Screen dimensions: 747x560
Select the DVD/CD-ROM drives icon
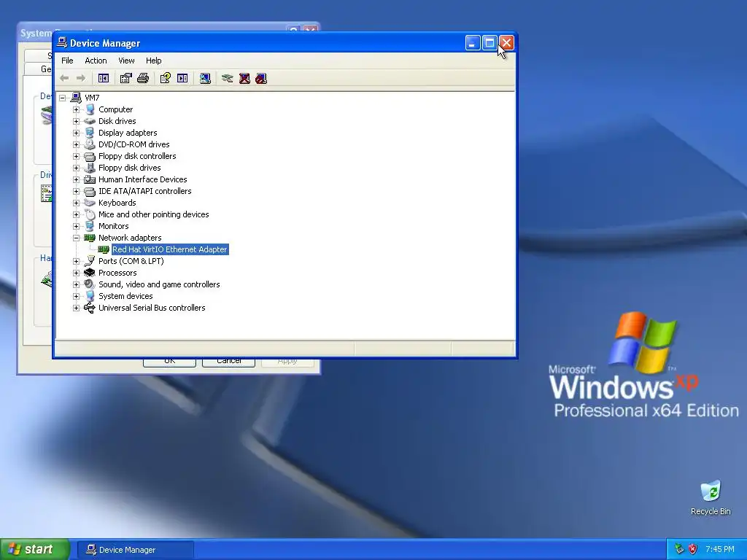tap(90, 144)
